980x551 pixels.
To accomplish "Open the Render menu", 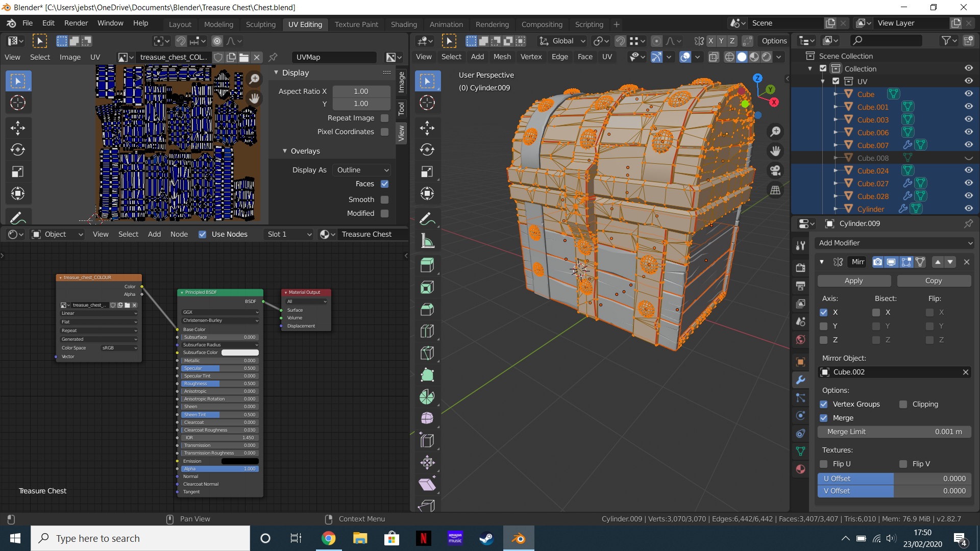I will point(76,23).
